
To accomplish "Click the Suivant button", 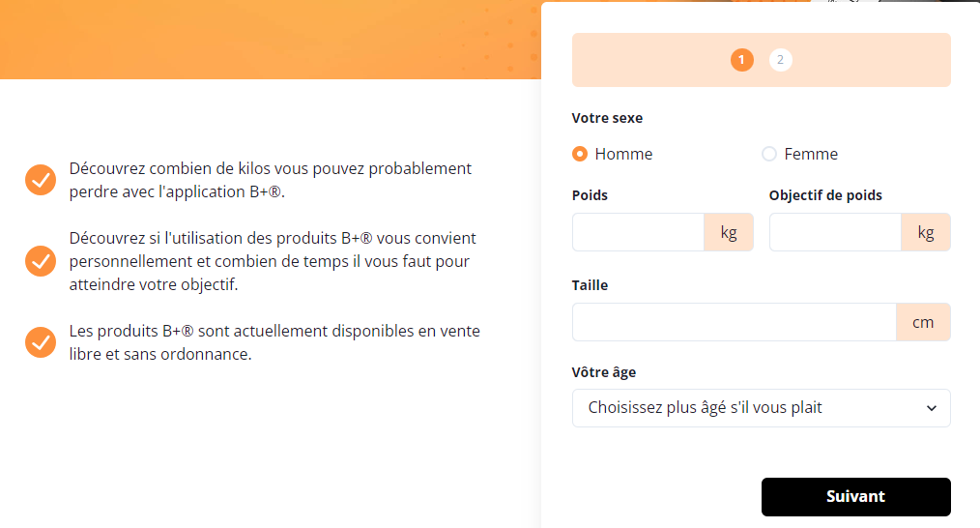I will [x=855, y=497].
